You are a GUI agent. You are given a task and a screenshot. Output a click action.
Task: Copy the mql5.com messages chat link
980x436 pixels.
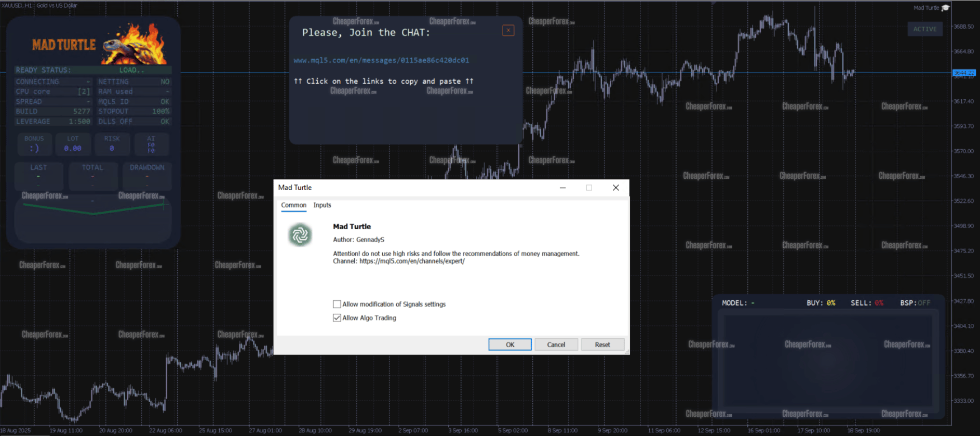point(381,60)
